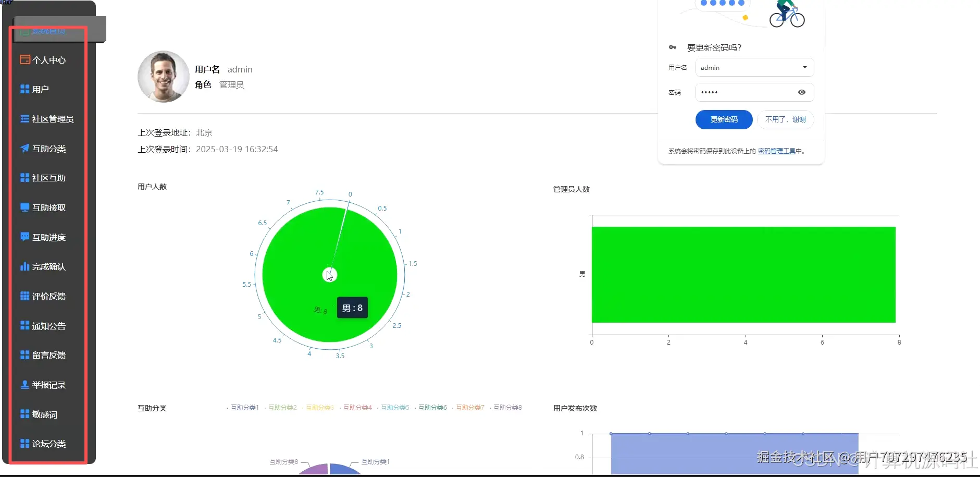980x477 pixels.
Task: Click the 用户人数 chart title
Action: [x=152, y=187]
